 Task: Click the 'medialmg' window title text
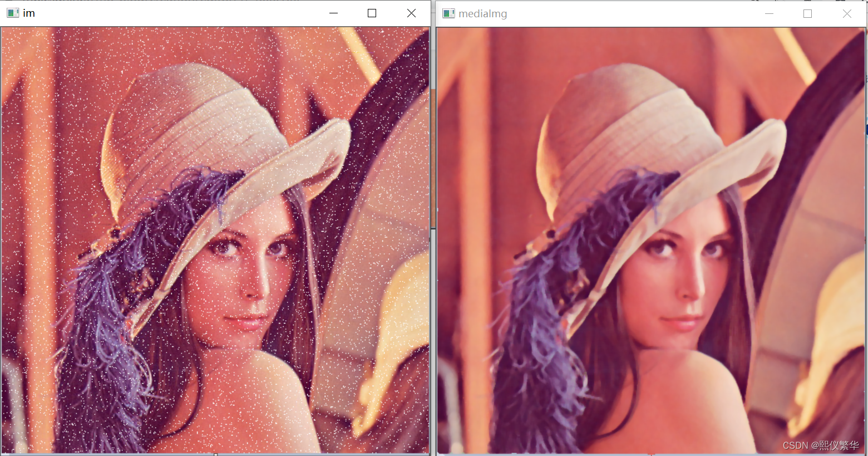(x=482, y=13)
